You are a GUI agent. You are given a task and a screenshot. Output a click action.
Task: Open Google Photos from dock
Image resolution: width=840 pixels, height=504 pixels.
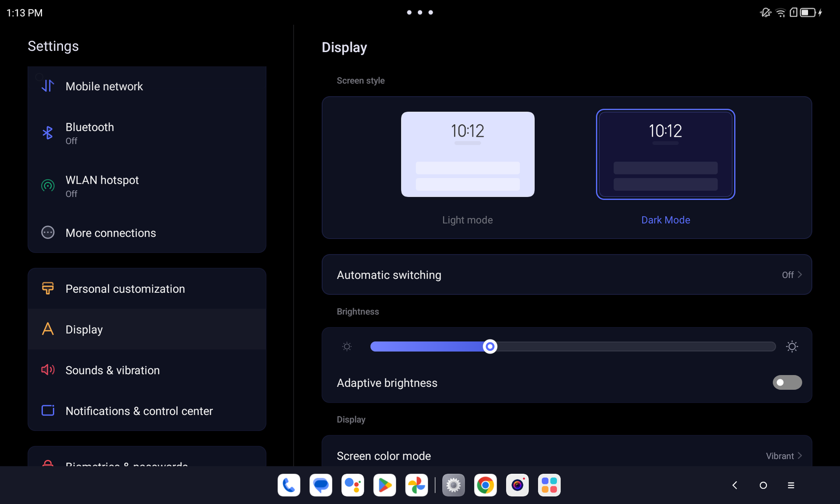click(416, 485)
